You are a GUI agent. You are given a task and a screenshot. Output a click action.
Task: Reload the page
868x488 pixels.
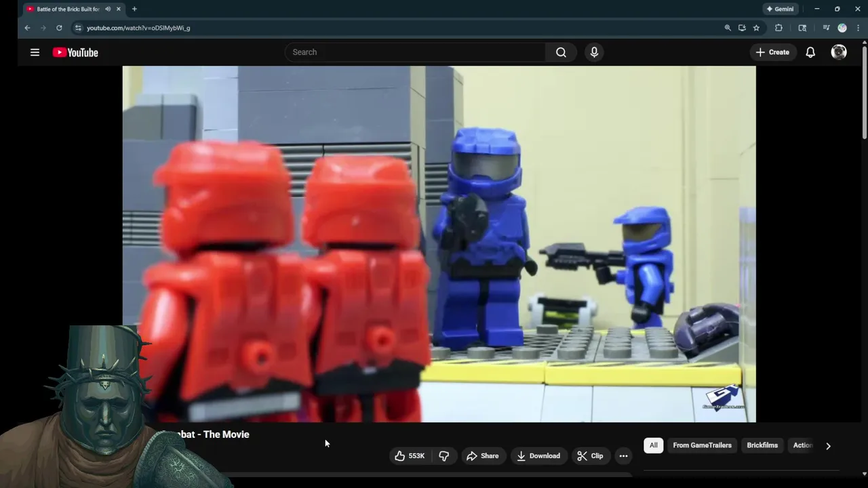[59, 28]
